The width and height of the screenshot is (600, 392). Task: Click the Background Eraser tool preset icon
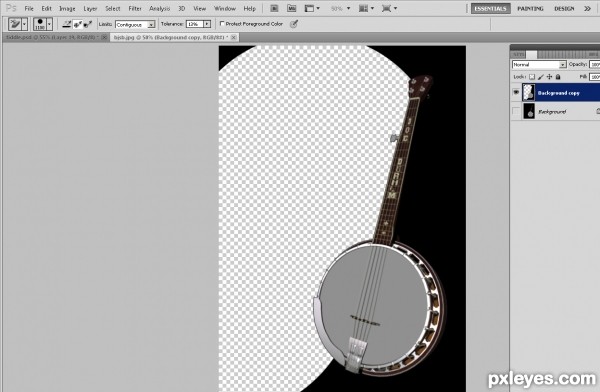tap(15, 24)
